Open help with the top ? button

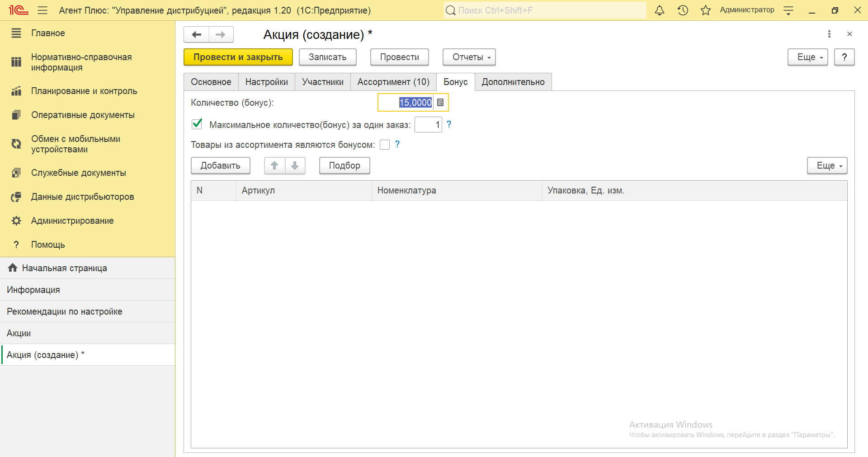click(x=844, y=57)
